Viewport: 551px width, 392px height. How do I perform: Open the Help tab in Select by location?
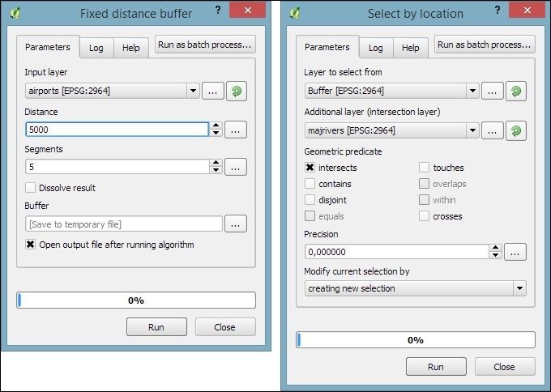click(x=411, y=48)
